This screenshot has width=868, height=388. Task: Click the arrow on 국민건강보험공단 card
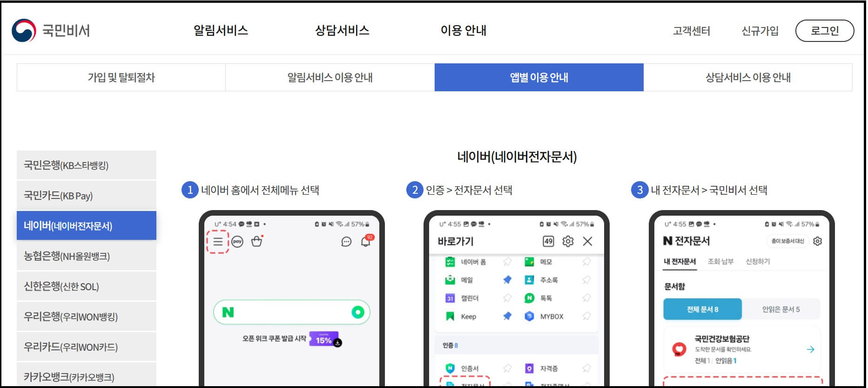point(810,349)
